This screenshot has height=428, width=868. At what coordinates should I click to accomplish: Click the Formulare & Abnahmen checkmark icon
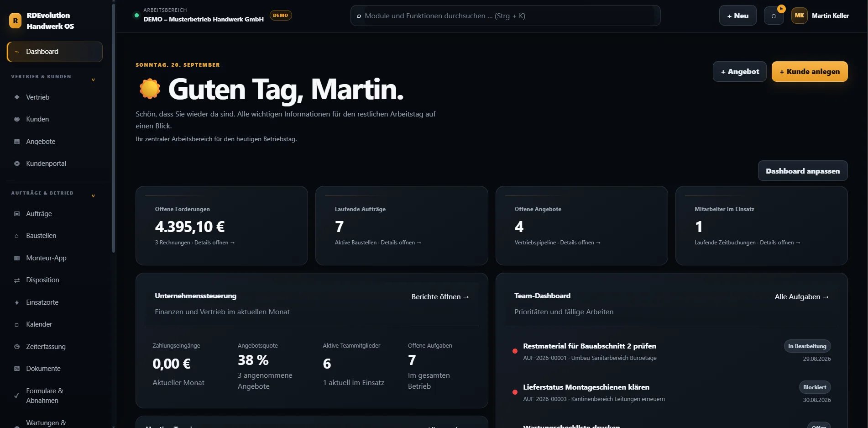(17, 396)
